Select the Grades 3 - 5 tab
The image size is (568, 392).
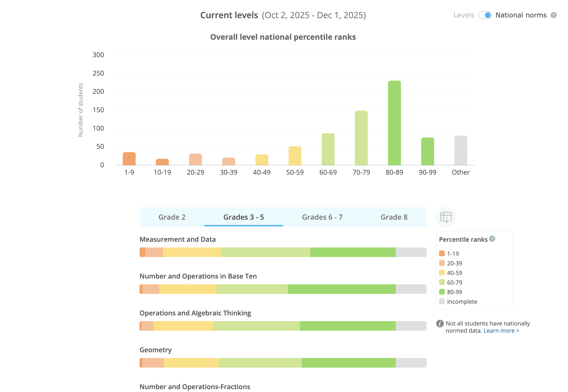pos(244,217)
